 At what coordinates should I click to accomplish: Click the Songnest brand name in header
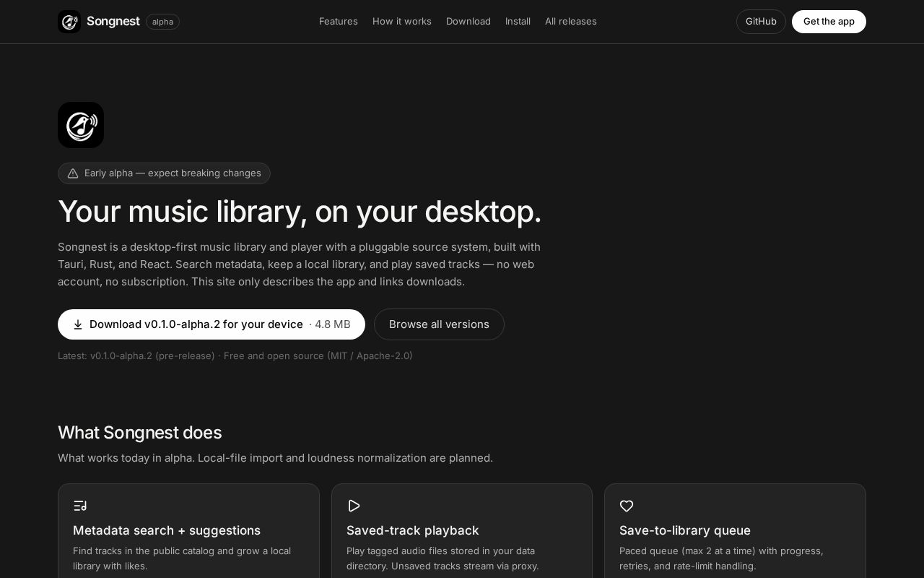(113, 22)
